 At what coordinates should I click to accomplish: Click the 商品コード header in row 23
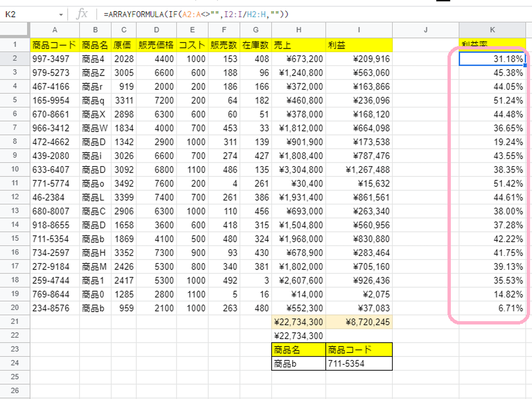click(359, 349)
